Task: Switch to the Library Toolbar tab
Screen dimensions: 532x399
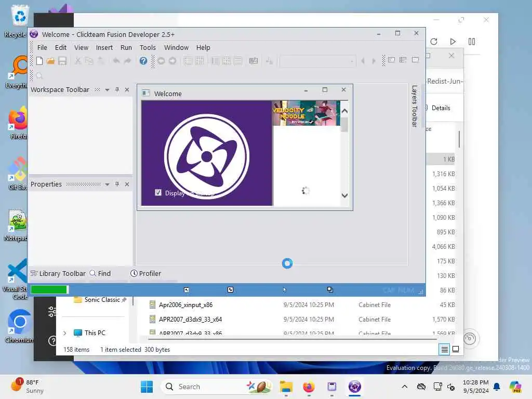Action: tap(58, 273)
